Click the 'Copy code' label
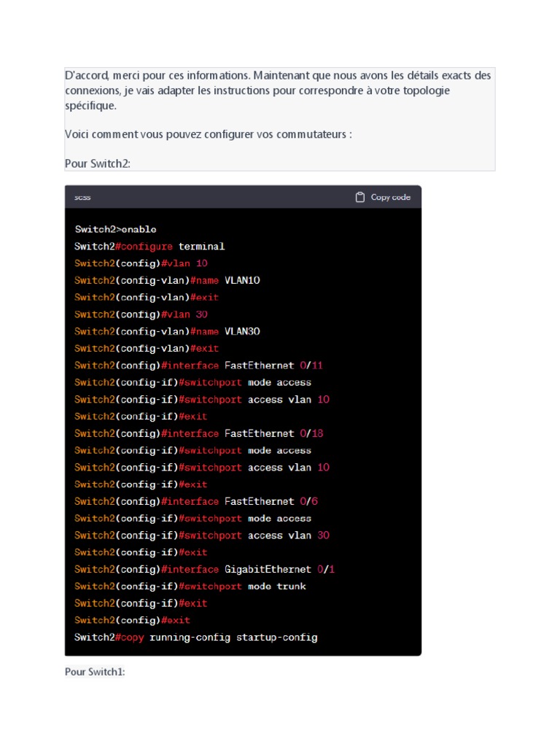 pos(391,197)
